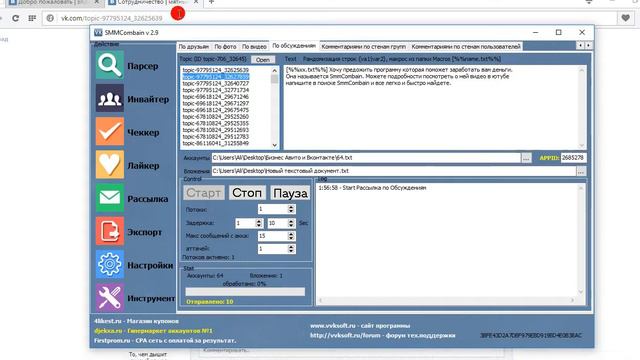The image size is (640, 360).
Task: Select topic-67810824_29512693 in the list
Action: pos(216,130)
